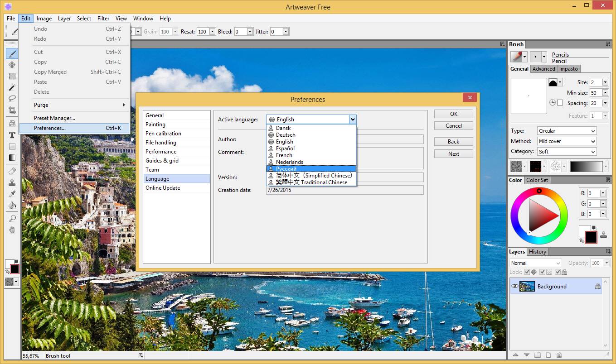The height and width of the screenshot is (364, 616).
Task: Switch to the History tab
Action: click(x=537, y=252)
